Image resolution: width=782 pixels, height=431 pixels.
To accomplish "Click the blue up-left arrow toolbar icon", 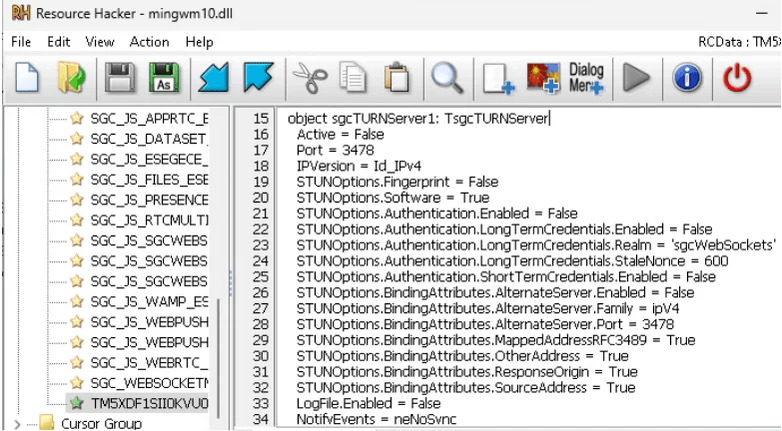I will tap(258, 78).
